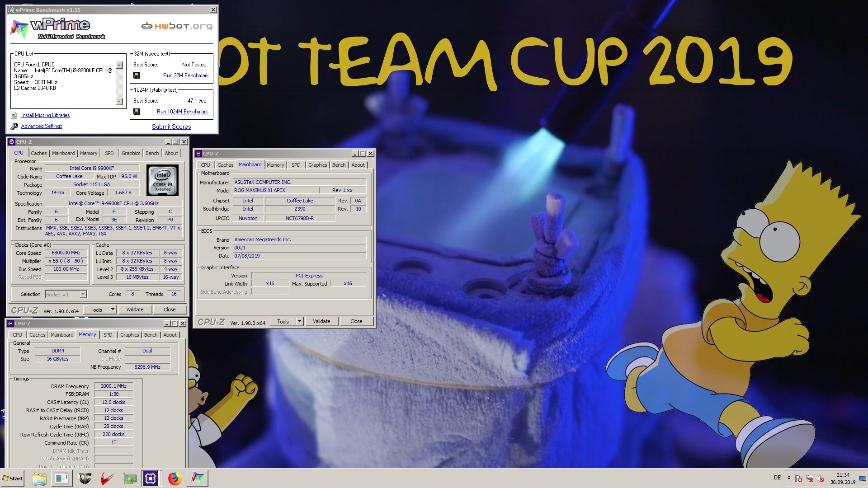
Task: Click Run 32M Benchmark link
Action: click(x=186, y=75)
